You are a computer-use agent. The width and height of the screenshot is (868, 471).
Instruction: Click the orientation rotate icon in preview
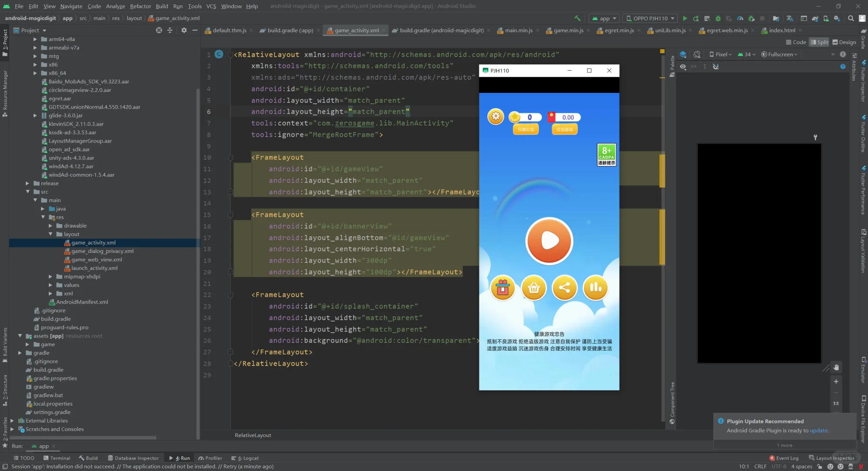697,55
